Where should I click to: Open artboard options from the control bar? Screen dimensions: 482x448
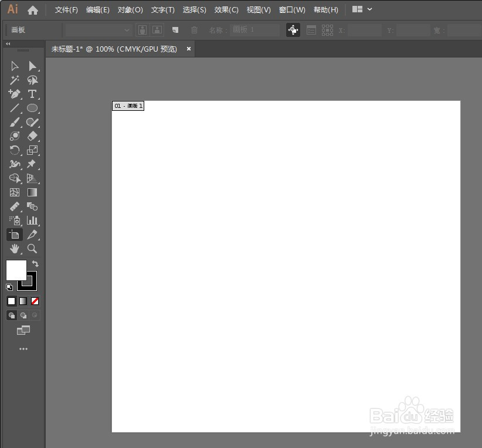coord(311,30)
